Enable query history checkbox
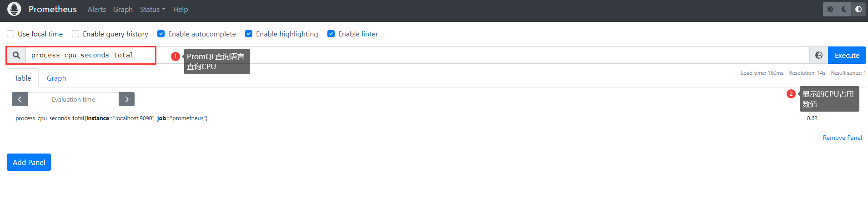868x200 pixels. 75,34
